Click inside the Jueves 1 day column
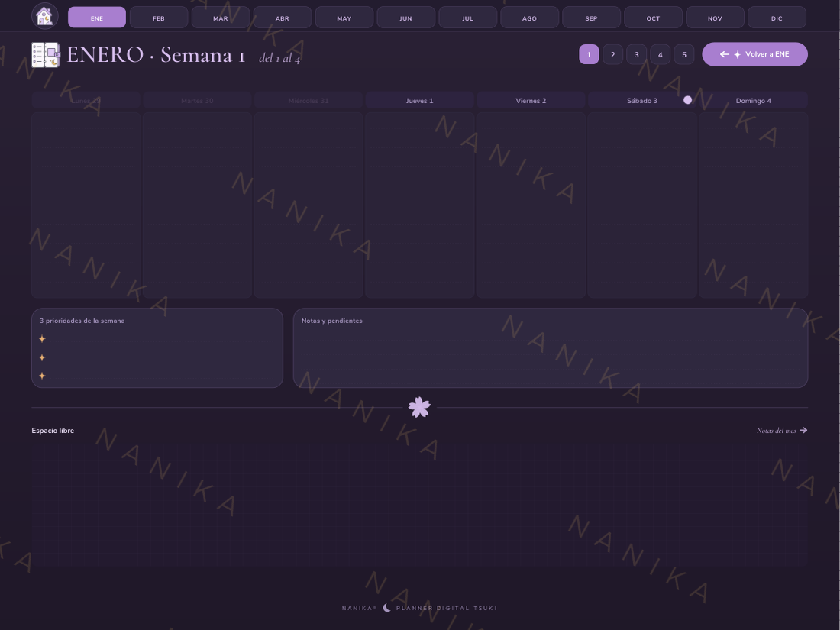 pos(419,205)
